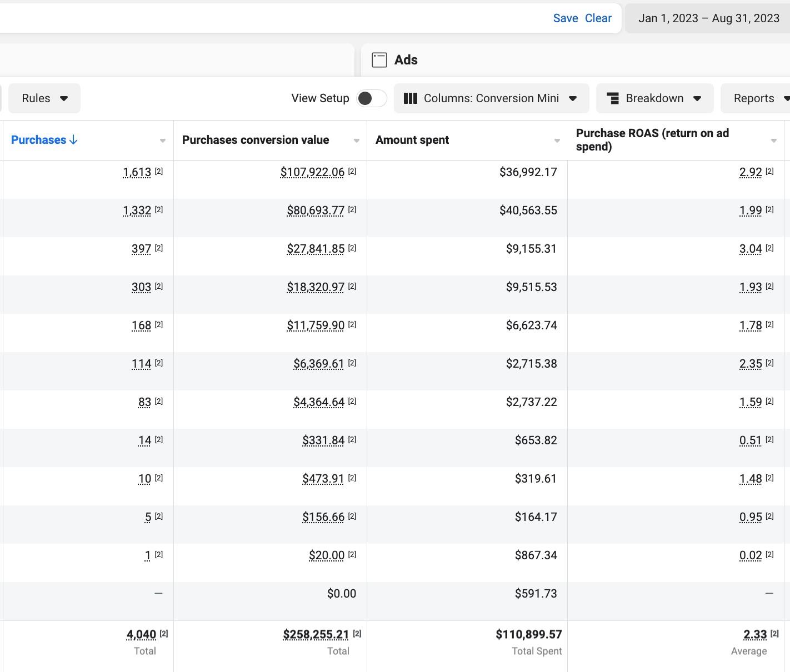Click the Save link
This screenshot has width=790, height=672.
coord(565,18)
